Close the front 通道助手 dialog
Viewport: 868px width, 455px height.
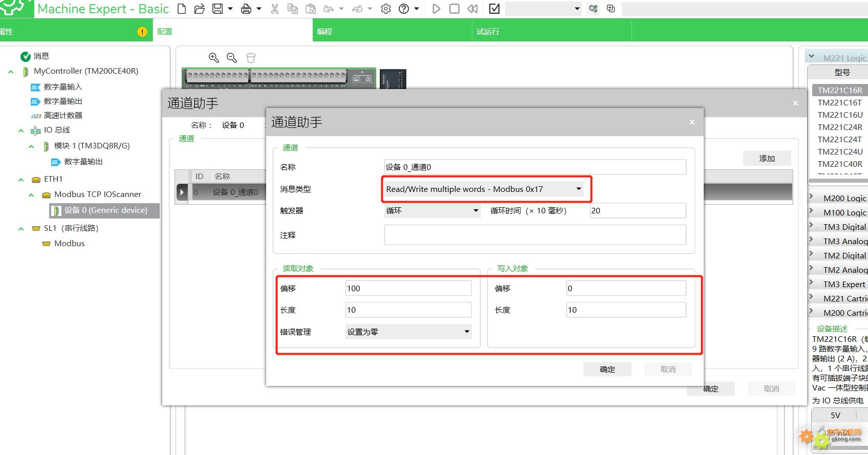(x=692, y=122)
